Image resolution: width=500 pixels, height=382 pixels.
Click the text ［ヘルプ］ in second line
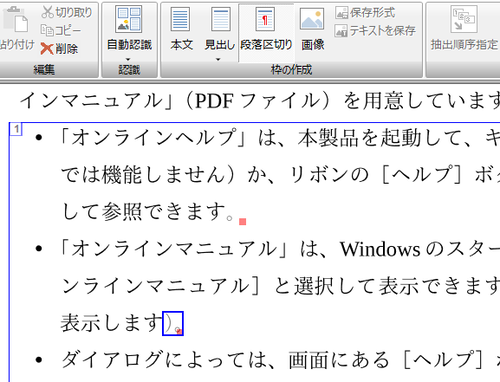click(422, 174)
